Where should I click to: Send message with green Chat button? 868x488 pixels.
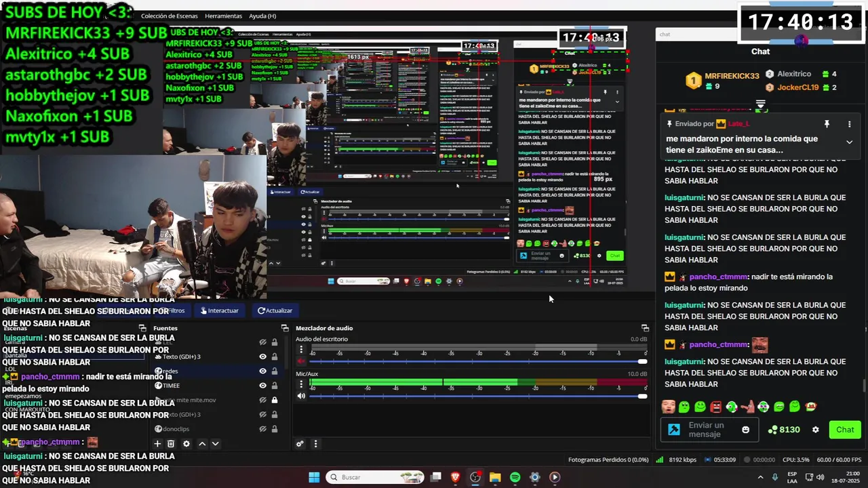click(x=845, y=430)
